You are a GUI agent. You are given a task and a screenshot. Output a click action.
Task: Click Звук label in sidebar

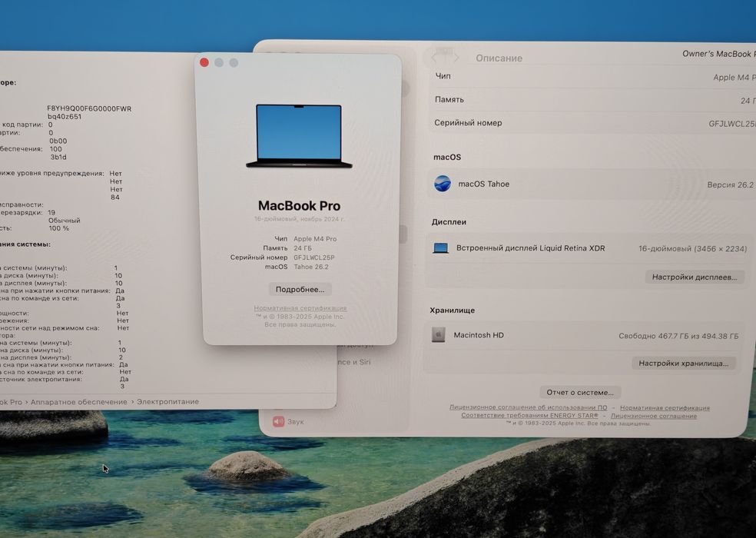point(296,422)
